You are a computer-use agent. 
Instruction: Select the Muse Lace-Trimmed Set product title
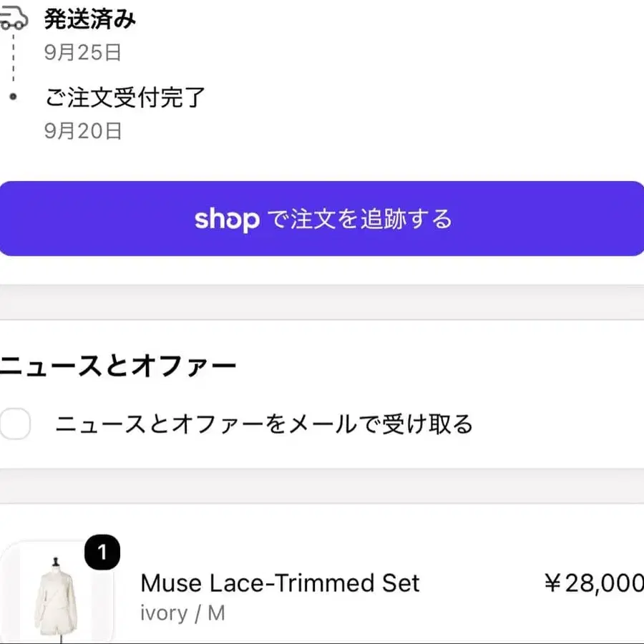[280, 582]
